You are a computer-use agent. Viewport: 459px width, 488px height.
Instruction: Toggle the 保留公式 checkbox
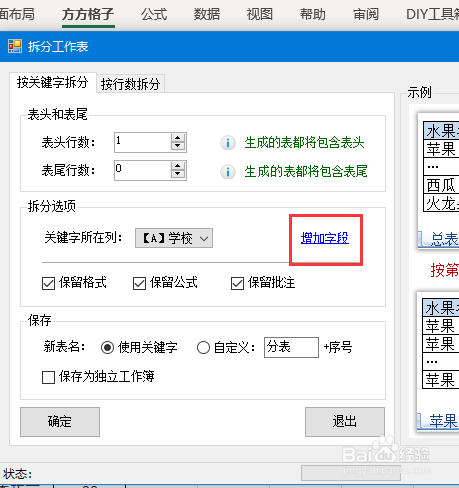139,283
